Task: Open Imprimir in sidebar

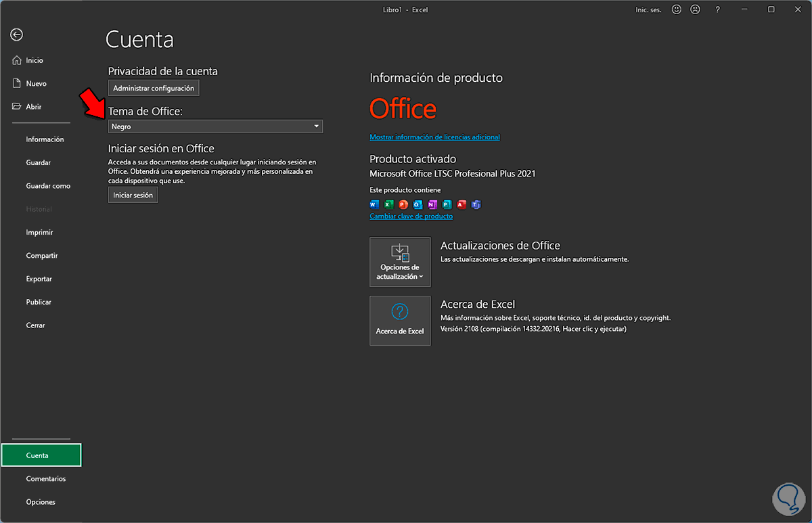Action: click(39, 232)
